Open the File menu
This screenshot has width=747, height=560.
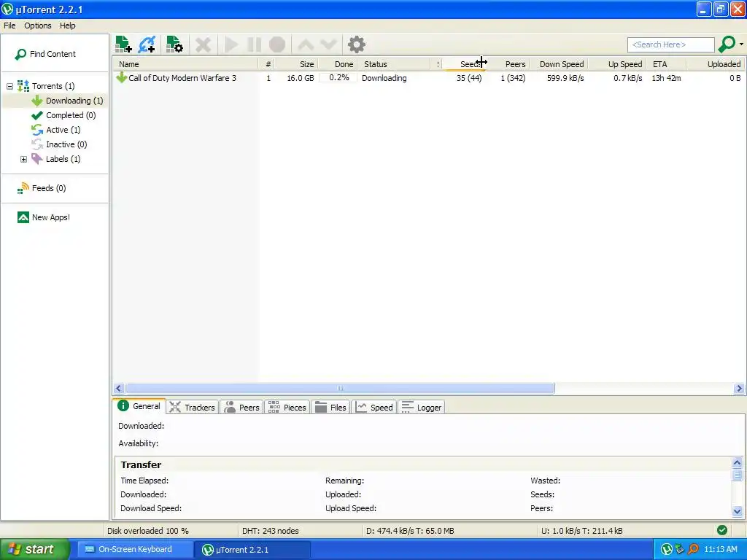9,26
